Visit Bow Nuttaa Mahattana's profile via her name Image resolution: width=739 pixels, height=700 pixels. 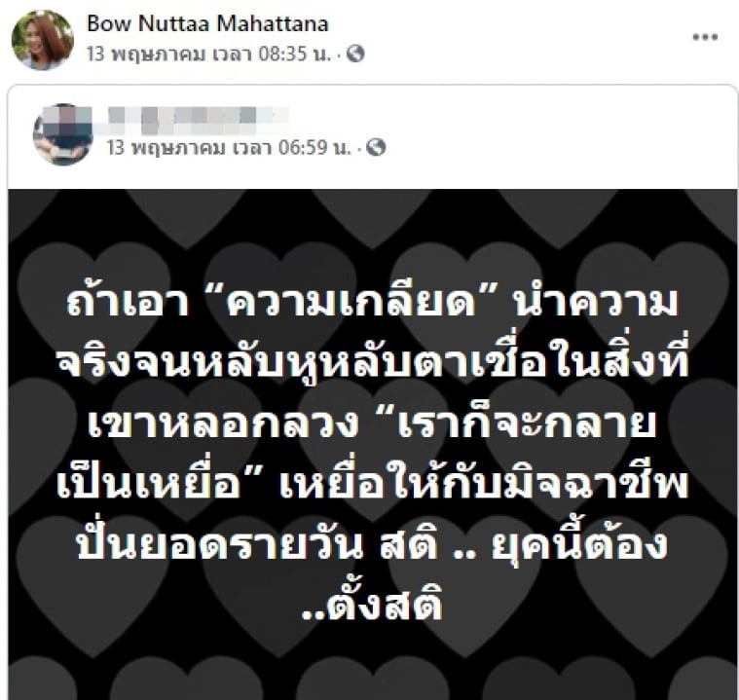(x=207, y=24)
